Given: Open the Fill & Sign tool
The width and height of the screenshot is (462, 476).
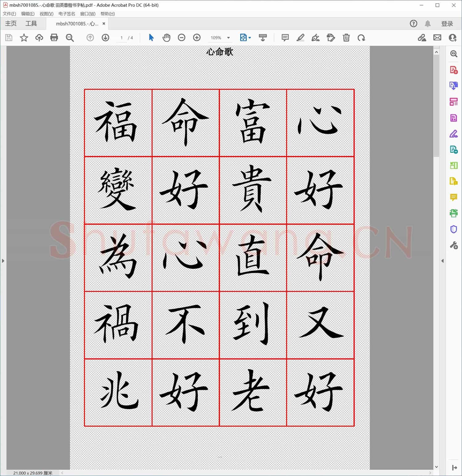Looking at the screenshot, I should (x=453, y=134).
